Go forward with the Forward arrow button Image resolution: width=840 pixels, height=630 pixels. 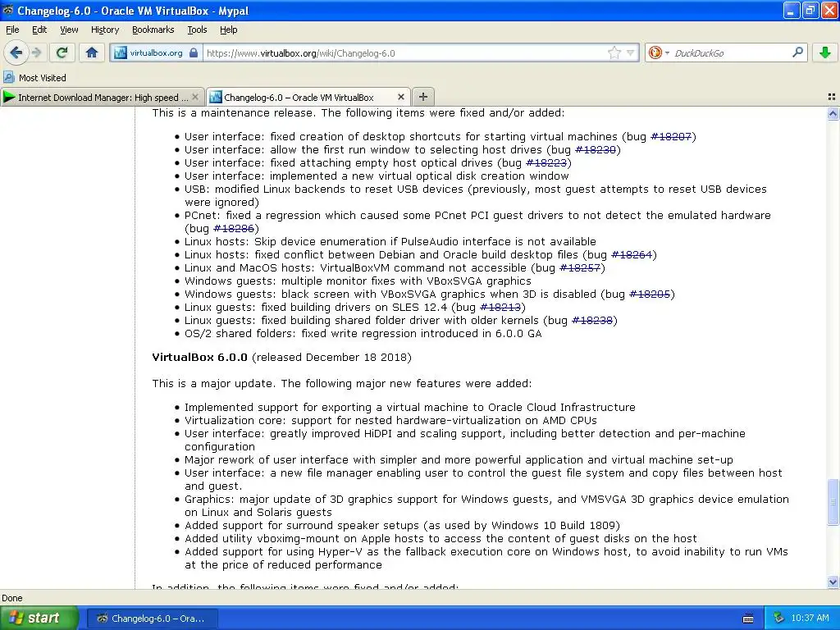tap(36, 52)
